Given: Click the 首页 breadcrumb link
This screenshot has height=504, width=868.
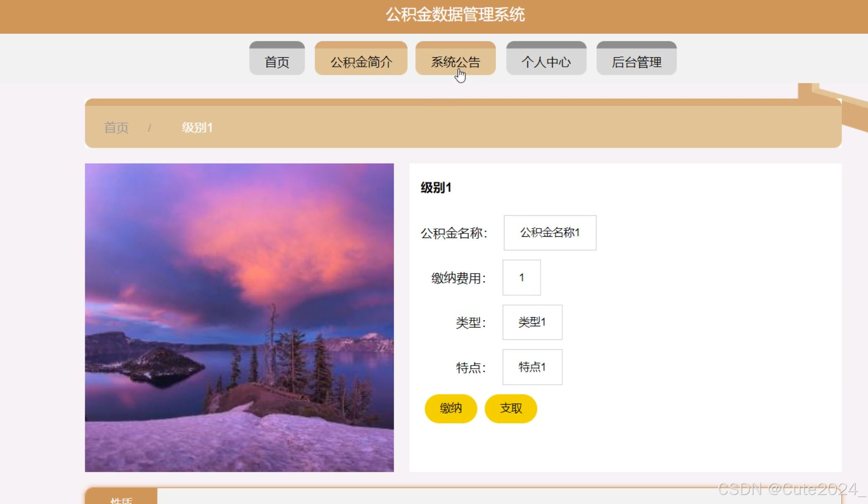Looking at the screenshot, I should click(116, 128).
